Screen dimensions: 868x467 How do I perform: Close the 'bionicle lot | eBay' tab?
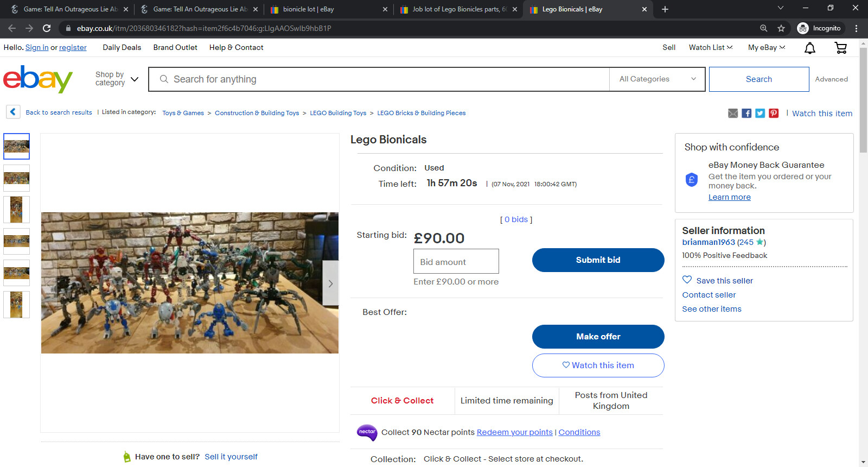click(x=385, y=9)
